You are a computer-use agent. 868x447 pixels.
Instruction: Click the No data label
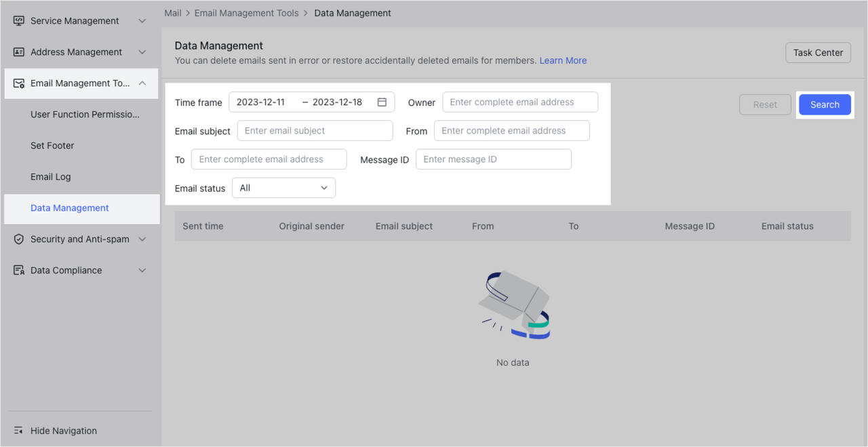[513, 363]
